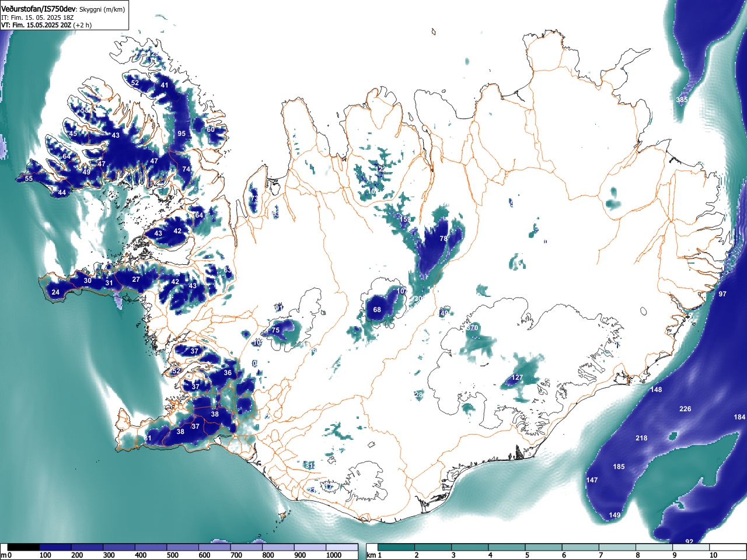Image resolution: width=747 pixels, height=560 pixels.
Task: Click the visibility value 184 at the right edge
Action: click(x=739, y=417)
